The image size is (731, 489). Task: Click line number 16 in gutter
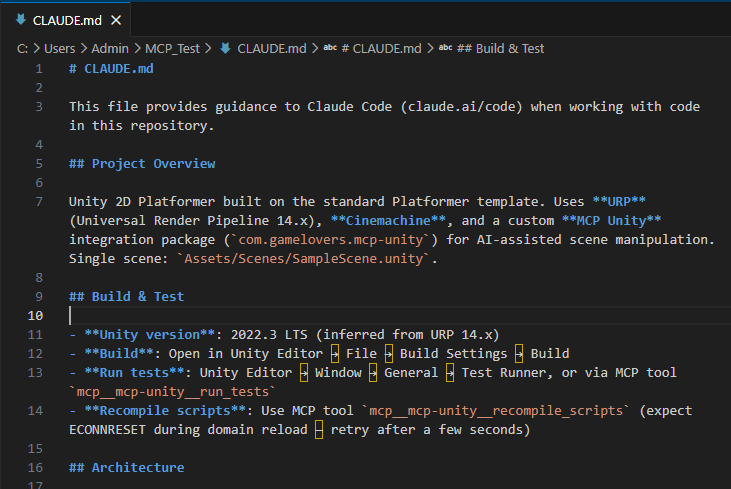pos(35,468)
